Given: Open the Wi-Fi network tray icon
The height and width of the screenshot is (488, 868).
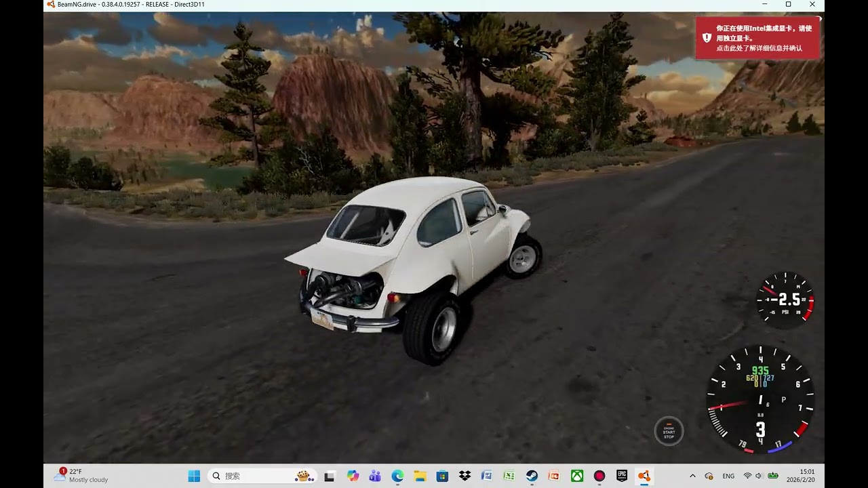Looking at the screenshot, I should tap(747, 476).
